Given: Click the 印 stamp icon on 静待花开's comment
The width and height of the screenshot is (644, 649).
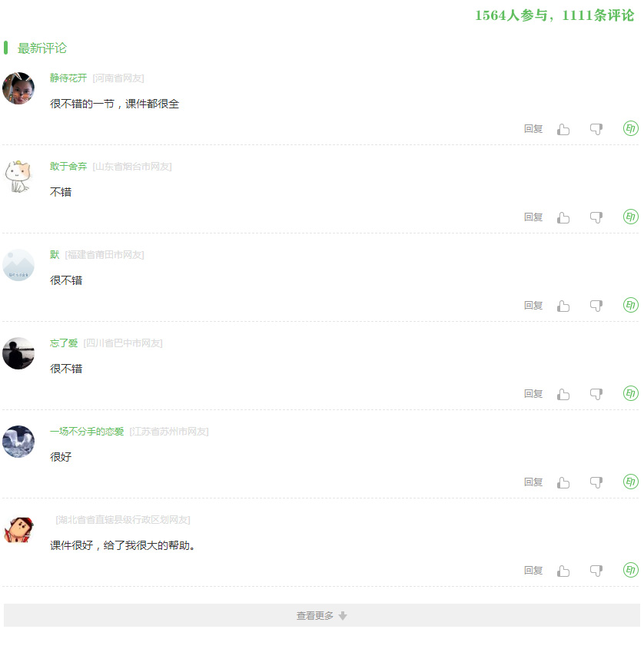Looking at the screenshot, I should [631, 128].
